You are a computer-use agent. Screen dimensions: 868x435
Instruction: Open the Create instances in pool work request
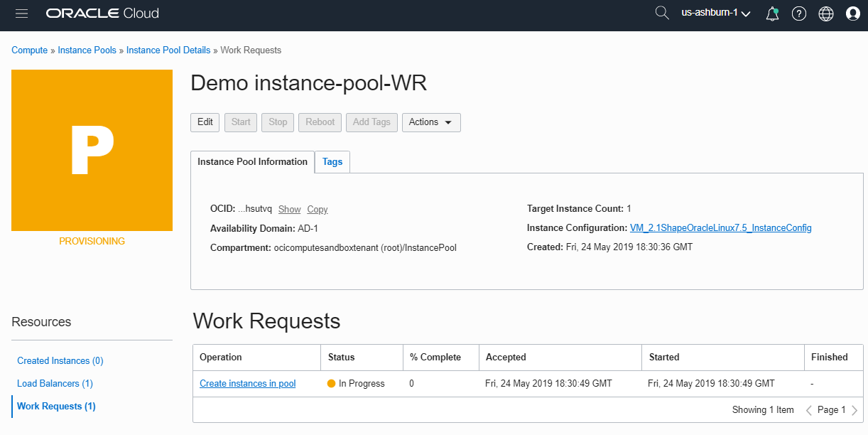247,383
